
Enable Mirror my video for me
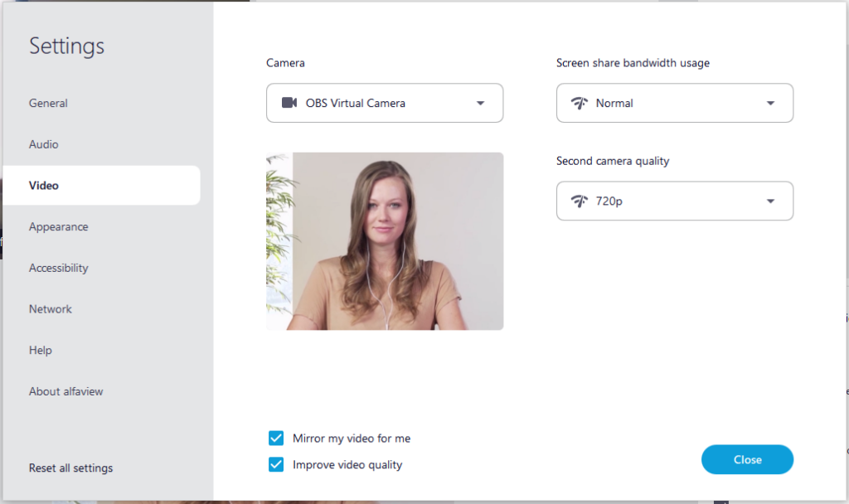coord(275,438)
